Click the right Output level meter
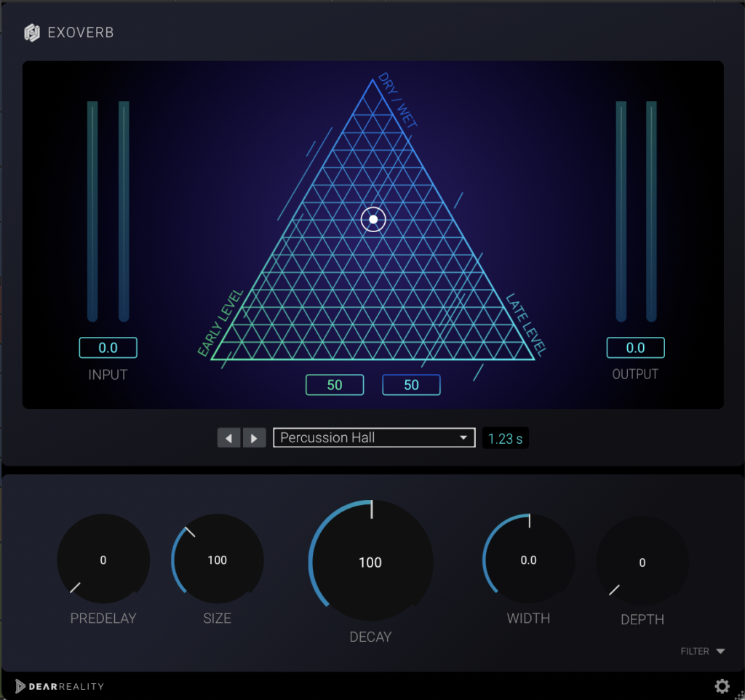The width and height of the screenshot is (745, 700). pos(651,211)
